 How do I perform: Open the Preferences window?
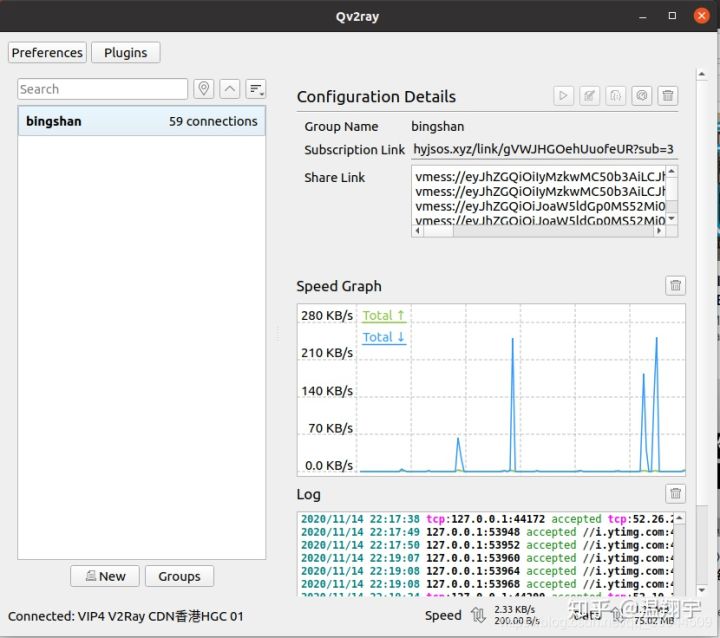[47, 52]
